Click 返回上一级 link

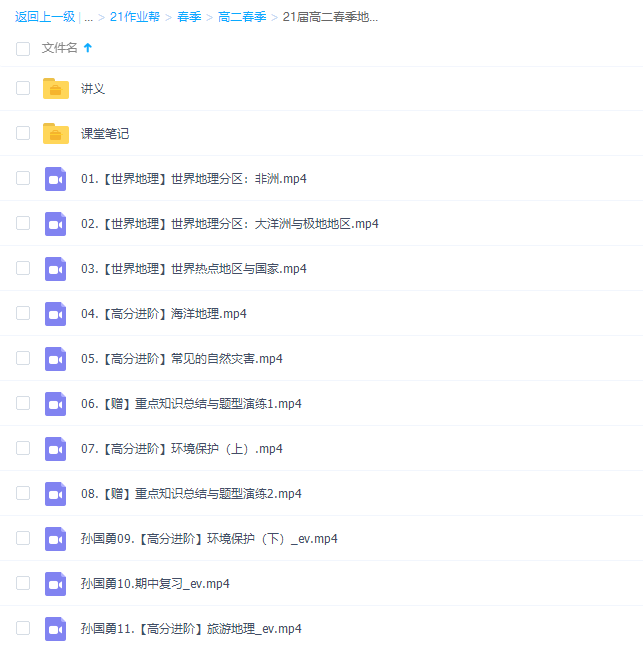pos(45,17)
